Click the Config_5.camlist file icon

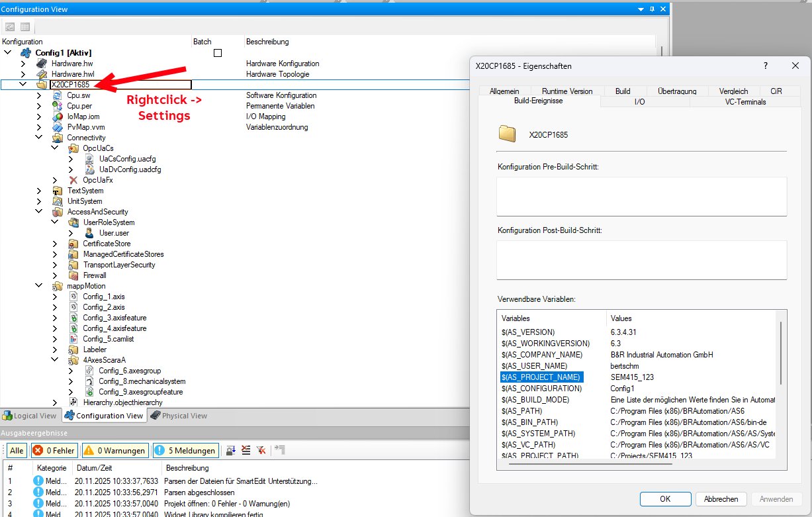pyautogui.click(x=73, y=339)
